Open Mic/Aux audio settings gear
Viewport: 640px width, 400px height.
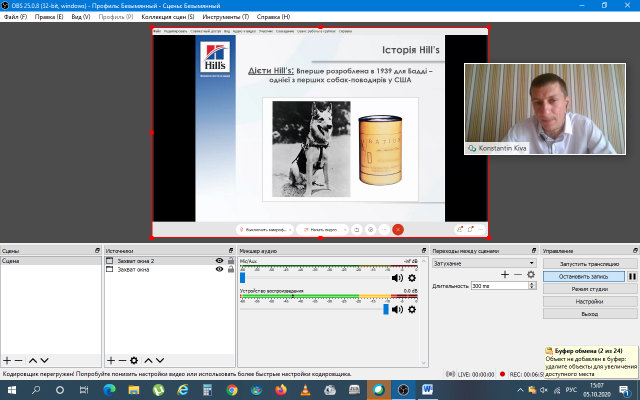(x=411, y=278)
